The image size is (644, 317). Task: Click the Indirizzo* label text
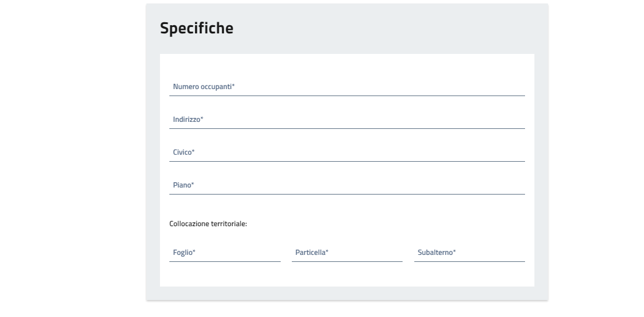(188, 120)
